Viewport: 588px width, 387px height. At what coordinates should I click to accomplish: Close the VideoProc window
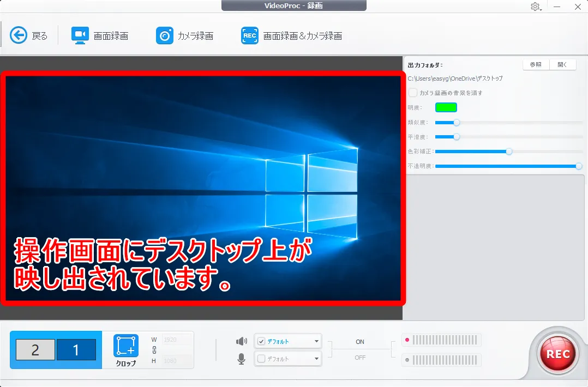click(x=578, y=7)
